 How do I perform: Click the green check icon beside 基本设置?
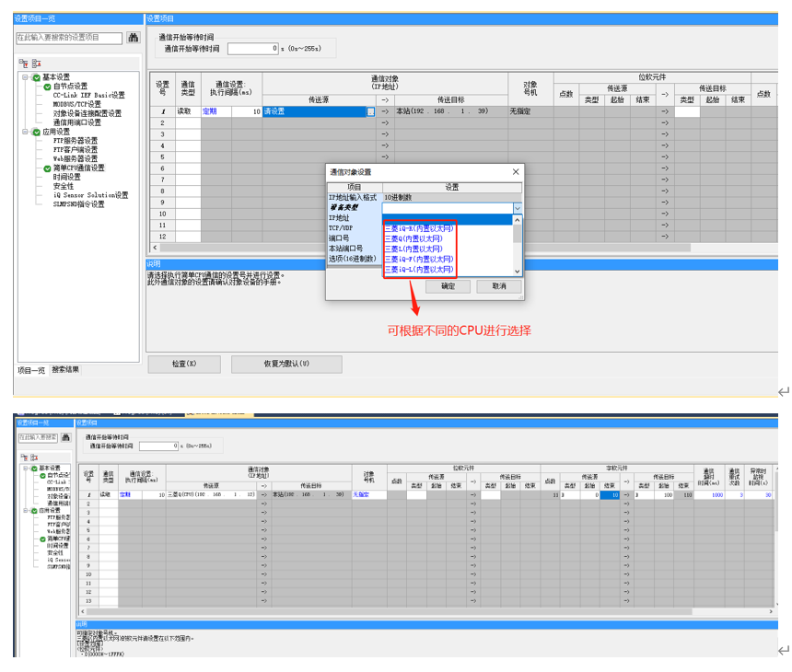coord(37,77)
